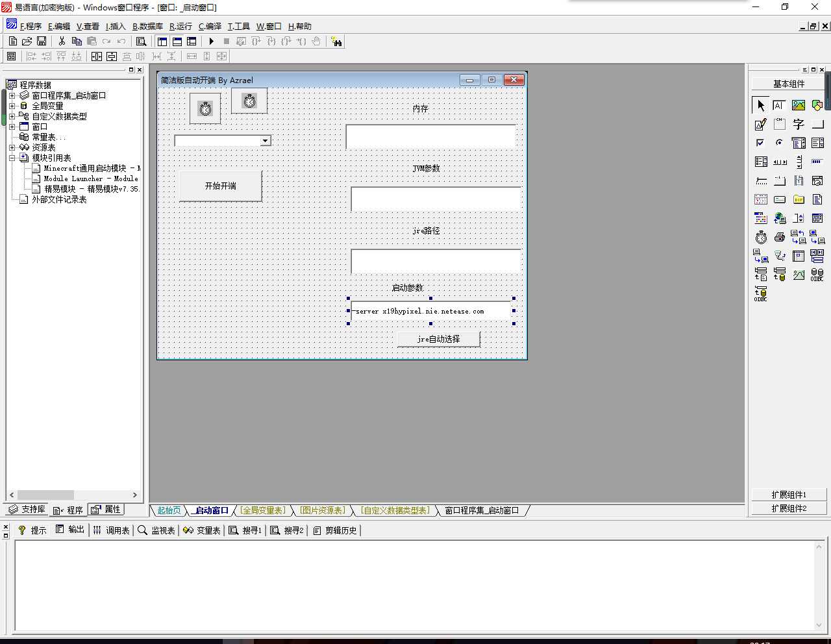Select the printer component in the toolbox
This screenshot has height=644, width=831.
click(780, 237)
